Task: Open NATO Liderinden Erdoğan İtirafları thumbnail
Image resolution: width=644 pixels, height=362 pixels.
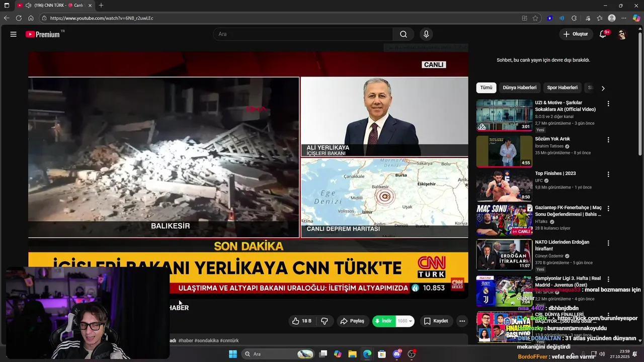Action: [x=504, y=254]
